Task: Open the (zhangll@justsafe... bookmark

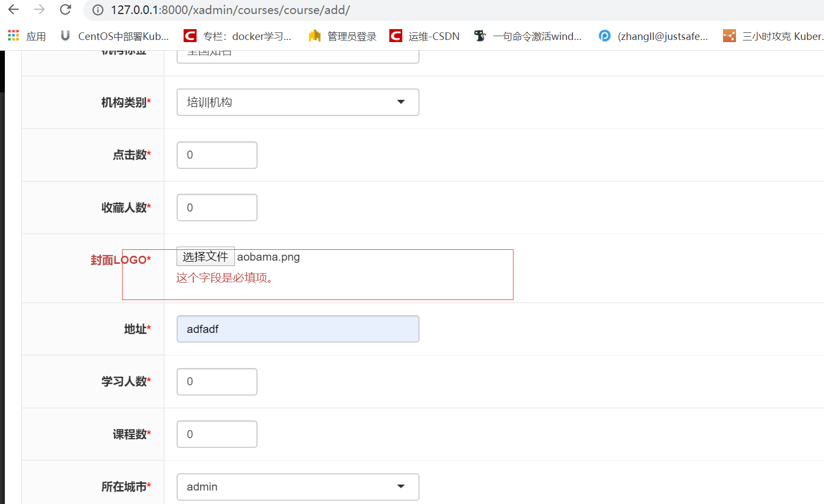Action: (x=653, y=36)
